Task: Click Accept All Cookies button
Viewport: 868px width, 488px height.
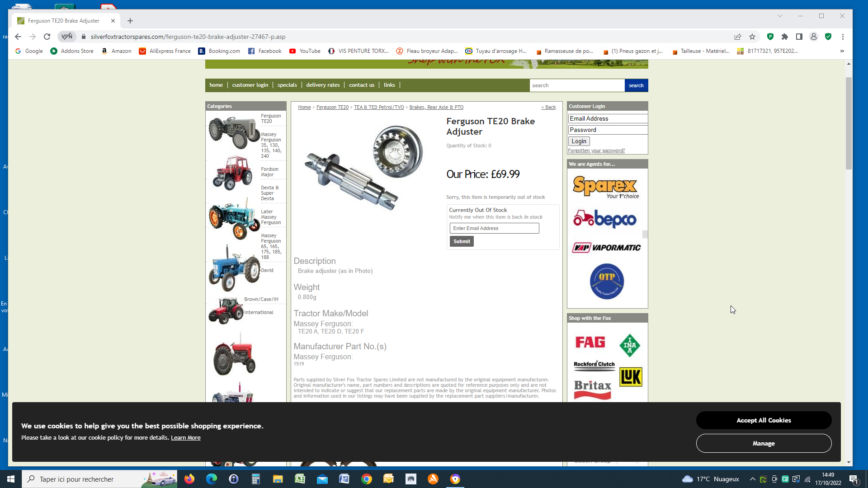Action: 764,420
